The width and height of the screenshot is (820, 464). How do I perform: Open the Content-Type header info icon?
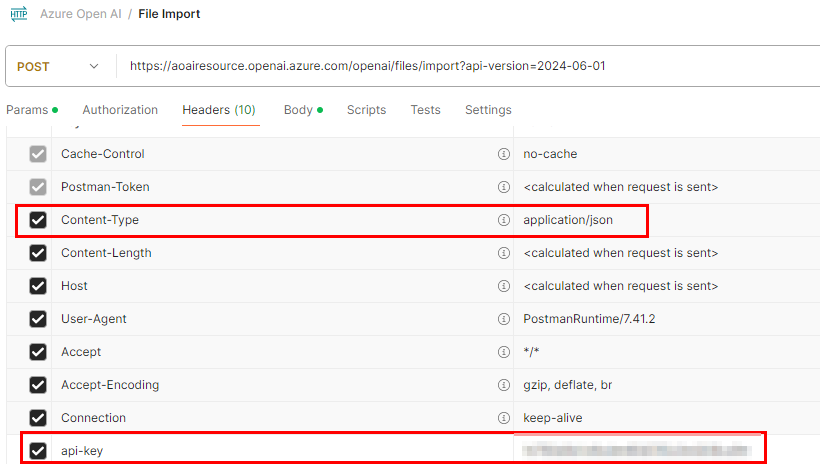(x=504, y=220)
